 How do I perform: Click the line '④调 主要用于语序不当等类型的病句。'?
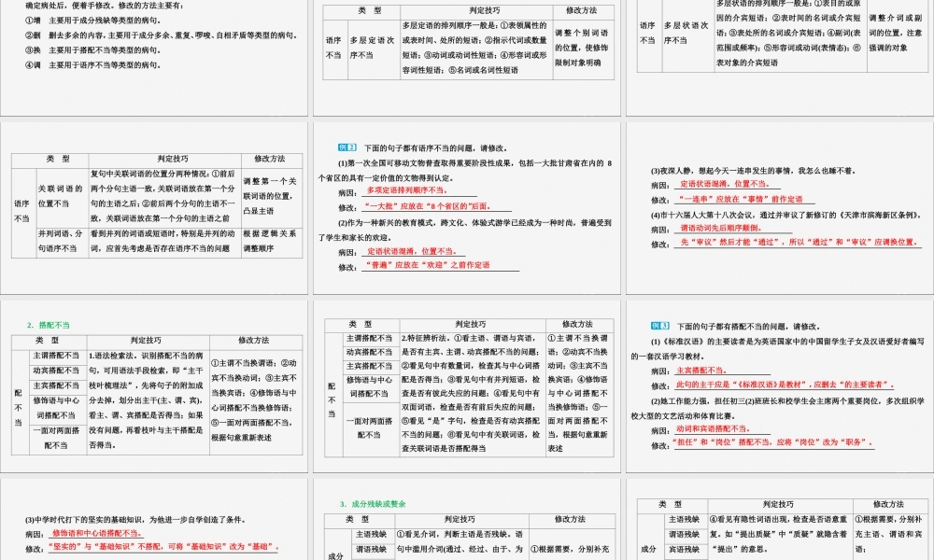click(x=92, y=65)
